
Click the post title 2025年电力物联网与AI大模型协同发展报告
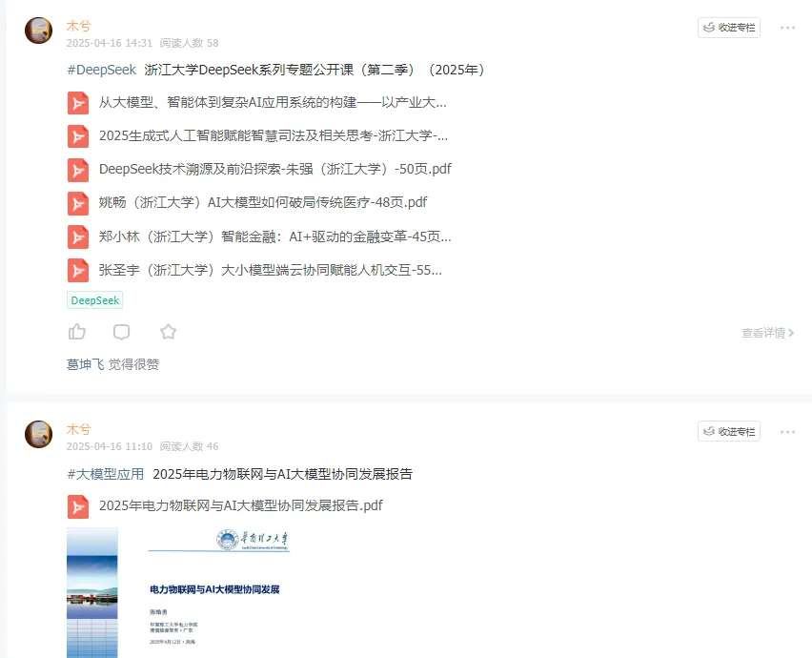point(283,474)
